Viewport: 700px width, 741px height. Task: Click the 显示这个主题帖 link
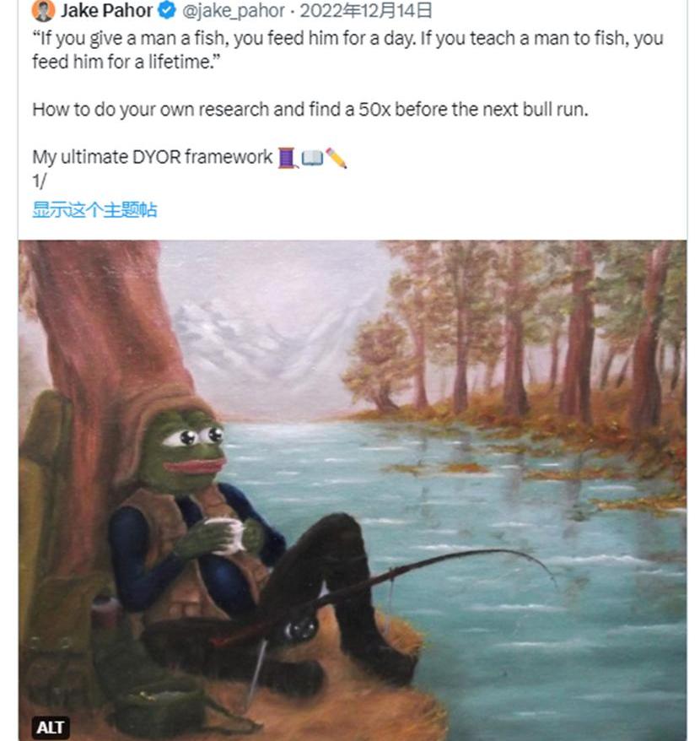[94, 210]
